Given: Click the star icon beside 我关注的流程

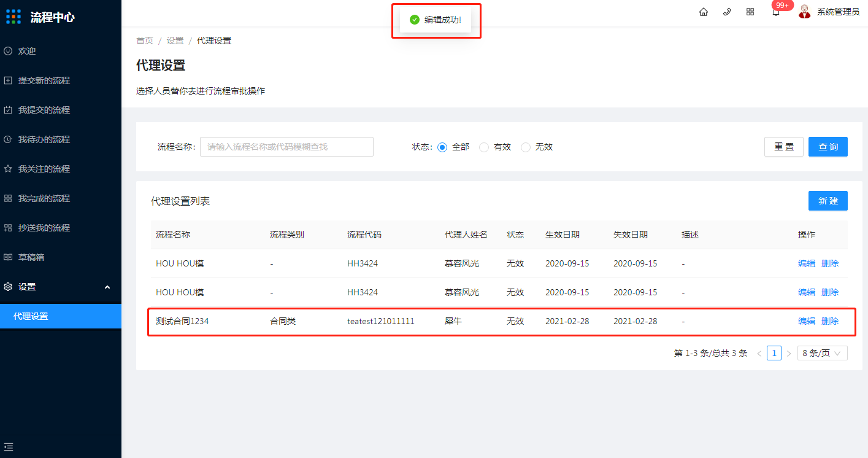Looking at the screenshot, I should click(x=8, y=169).
